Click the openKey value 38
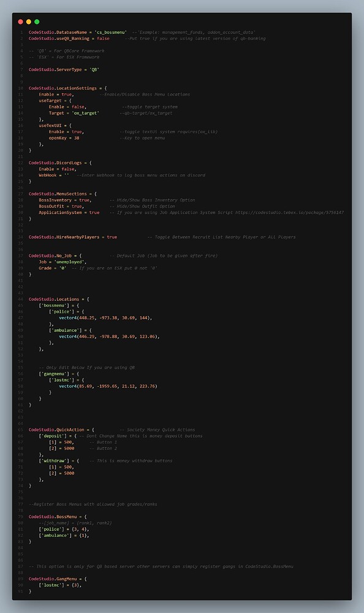Screen dimensions: 364x613 [77, 138]
